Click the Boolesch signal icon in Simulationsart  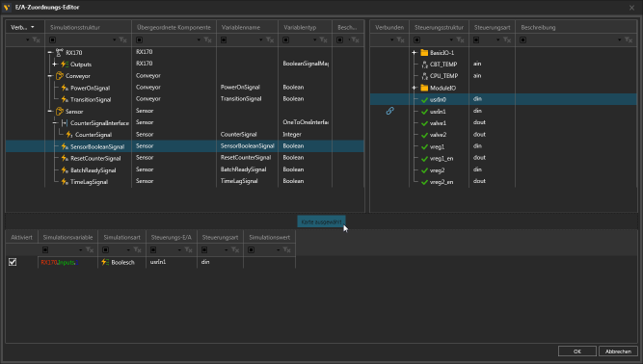pos(105,262)
